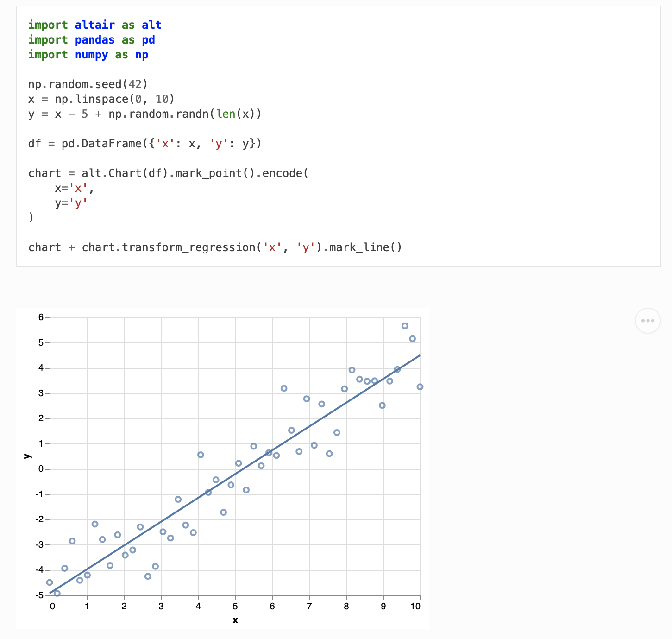The width and height of the screenshot is (672, 639).
Task: Click the rightmost scatter point near x equals ten
Action: coord(420,386)
